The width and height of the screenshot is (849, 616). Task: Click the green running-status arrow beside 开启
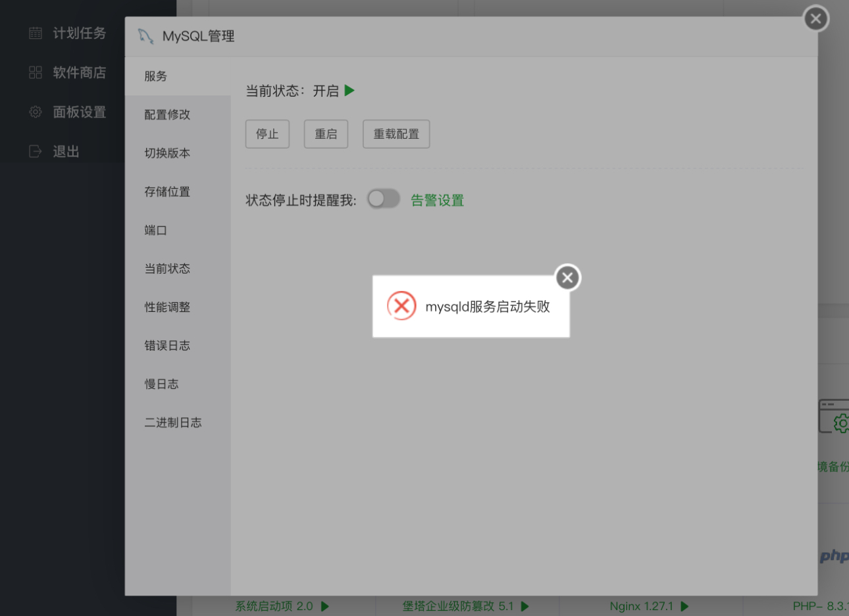pos(349,90)
